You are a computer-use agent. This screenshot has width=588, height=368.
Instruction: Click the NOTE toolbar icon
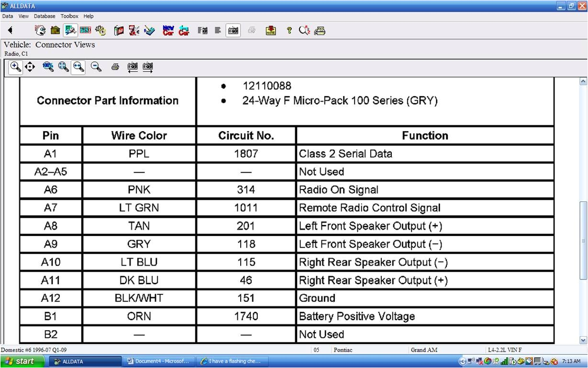point(271,30)
